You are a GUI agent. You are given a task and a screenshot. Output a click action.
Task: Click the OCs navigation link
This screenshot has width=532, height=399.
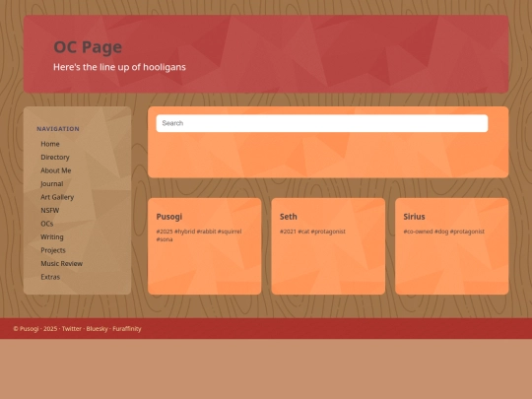tap(47, 224)
